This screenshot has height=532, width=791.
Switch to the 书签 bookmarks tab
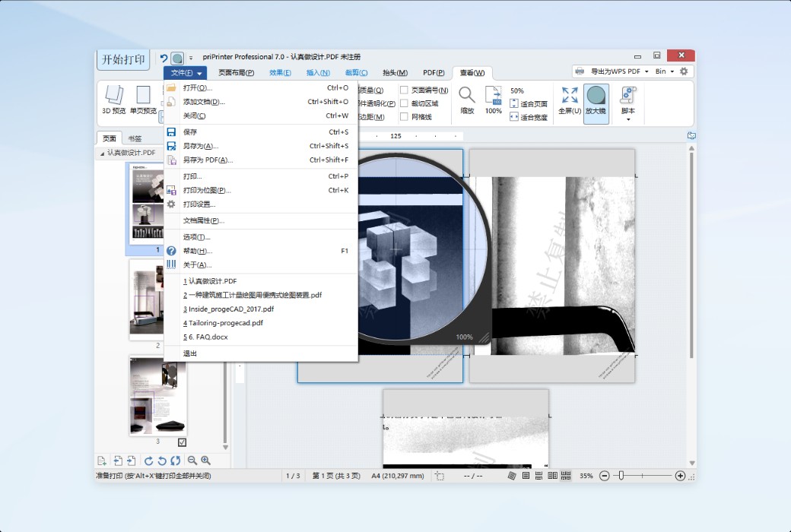point(135,138)
